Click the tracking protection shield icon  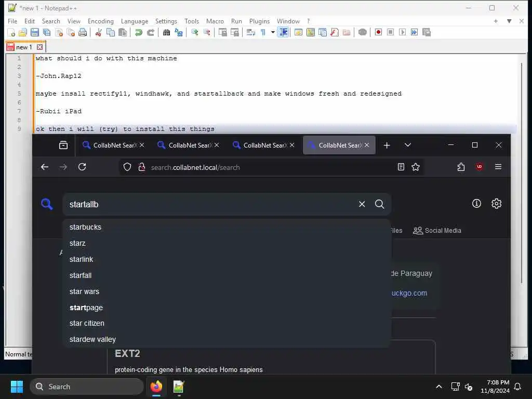(x=127, y=167)
